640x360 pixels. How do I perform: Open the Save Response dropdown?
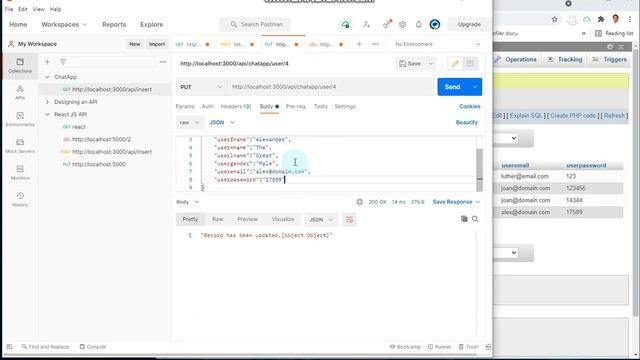coord(456,202)
